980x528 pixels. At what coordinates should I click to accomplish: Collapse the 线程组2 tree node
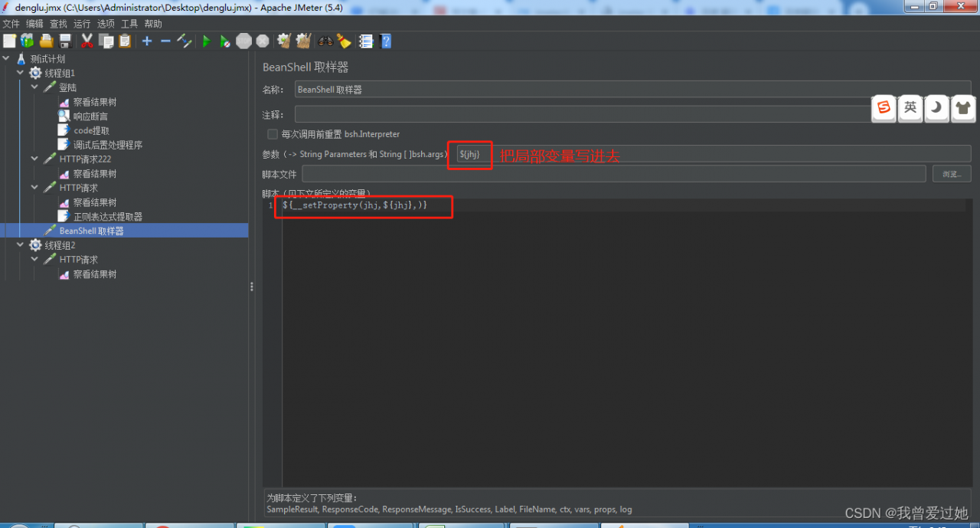(21, 245)
